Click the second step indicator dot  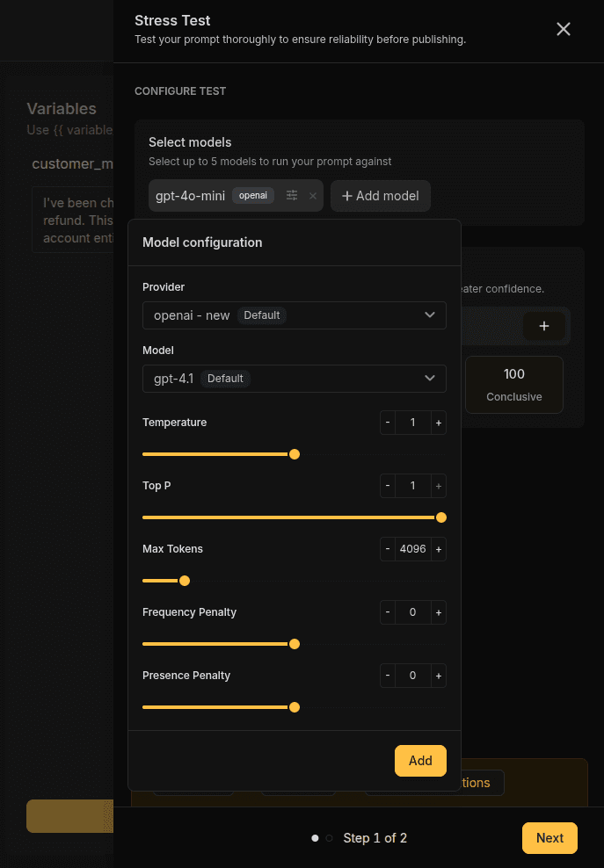pos(329,838)
